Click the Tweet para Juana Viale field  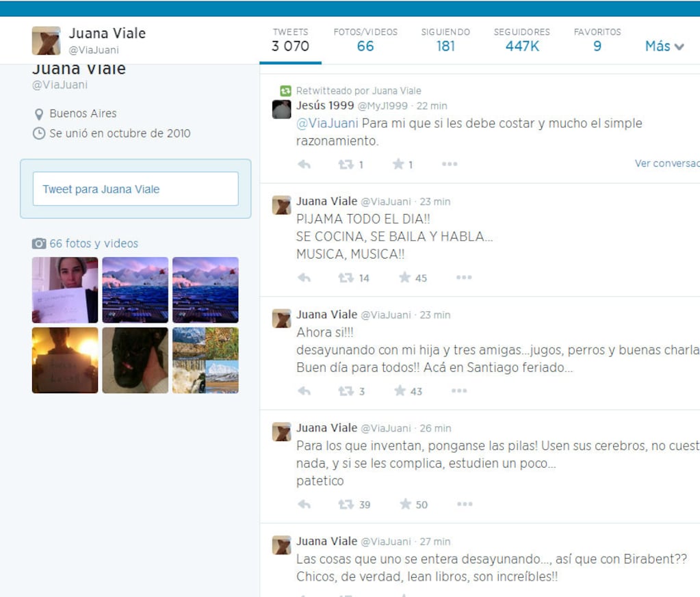tap(135, 189)
